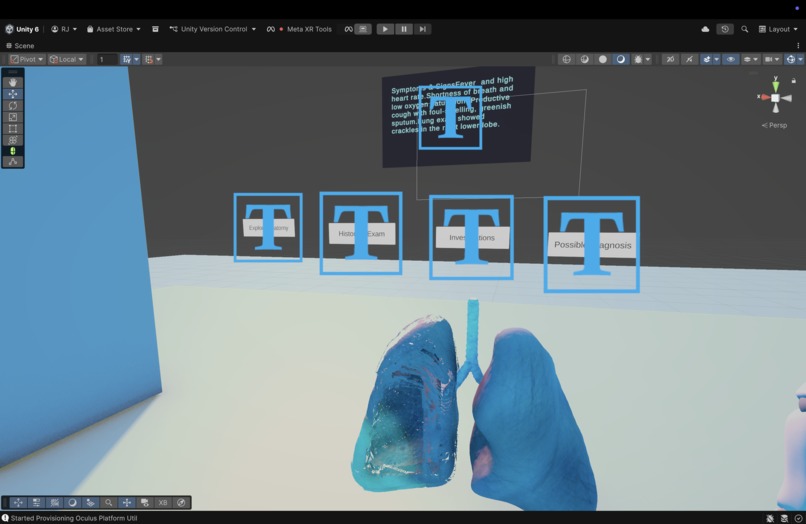The width and height of the screenshot is (806, 524).
Task: Toggle the perspective lock icon
Action: tap(794, 81)
